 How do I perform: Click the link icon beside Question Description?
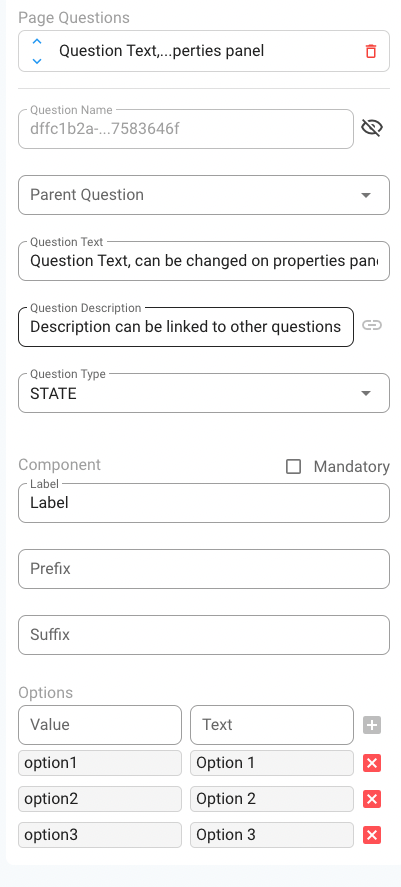[372, 325]
